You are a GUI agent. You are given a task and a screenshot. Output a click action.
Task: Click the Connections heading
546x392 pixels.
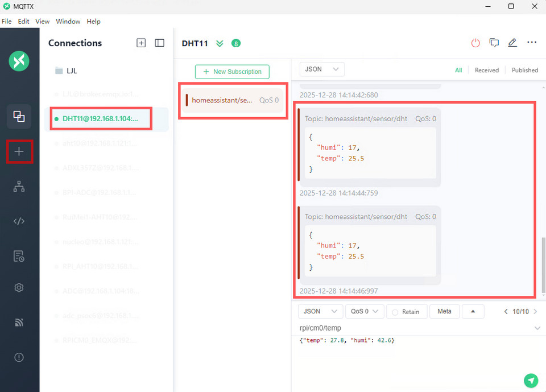tap(75, 43)
